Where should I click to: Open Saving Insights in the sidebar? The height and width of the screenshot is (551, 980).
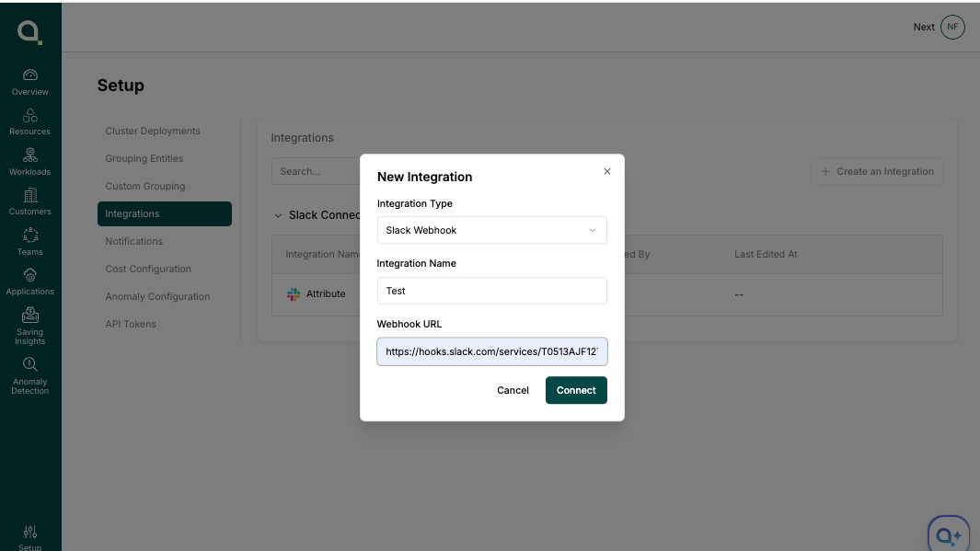coord(30,327)
